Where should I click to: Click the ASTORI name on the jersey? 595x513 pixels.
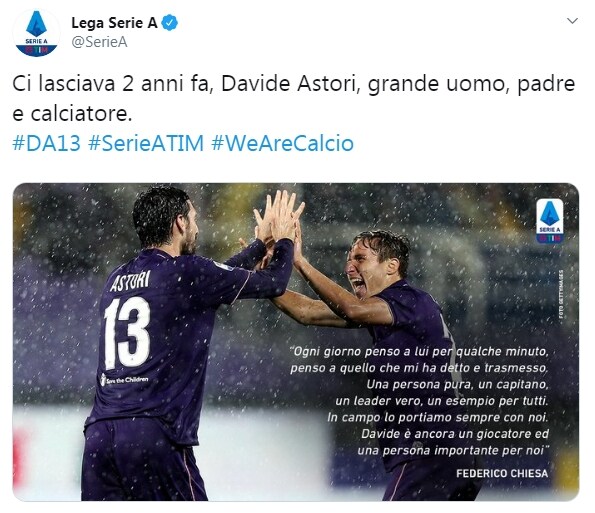tap(130, 281)
